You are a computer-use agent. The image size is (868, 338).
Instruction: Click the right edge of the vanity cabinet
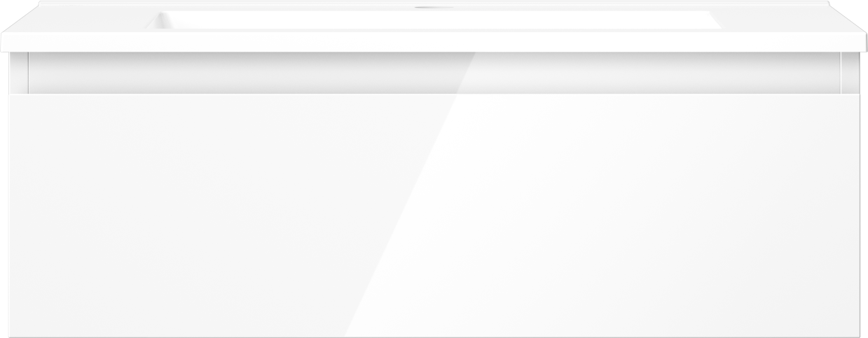pyautogui.click(x=859, y=195)
